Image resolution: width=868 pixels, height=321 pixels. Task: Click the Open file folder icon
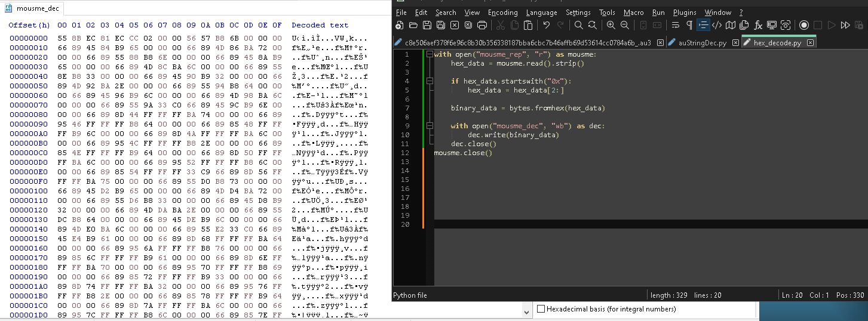point(413,25)
